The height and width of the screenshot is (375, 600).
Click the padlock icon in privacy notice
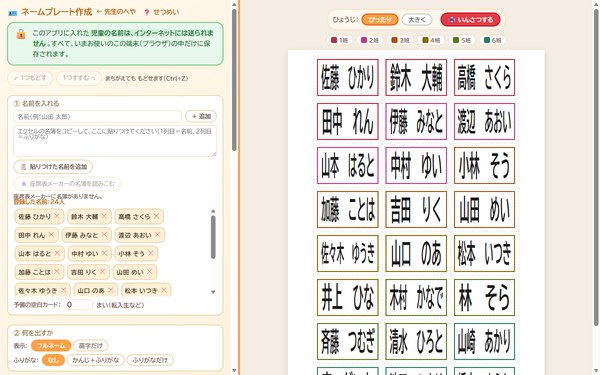point(21,34)
